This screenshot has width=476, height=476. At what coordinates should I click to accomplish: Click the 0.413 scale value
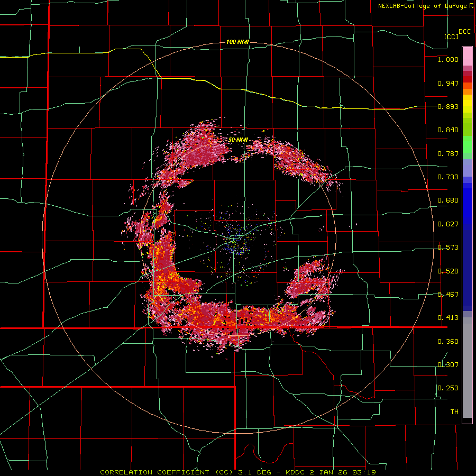[448, 318]
